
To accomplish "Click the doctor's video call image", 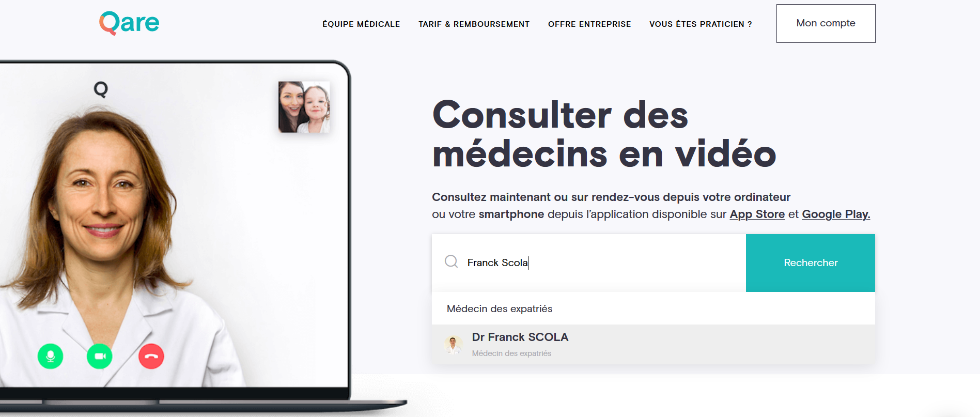I will 174,225.
